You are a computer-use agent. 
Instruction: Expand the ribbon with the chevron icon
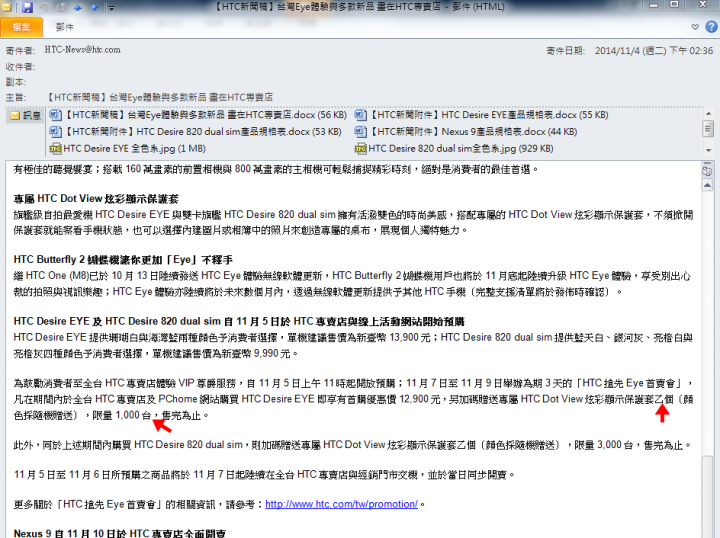click(695, 27)
